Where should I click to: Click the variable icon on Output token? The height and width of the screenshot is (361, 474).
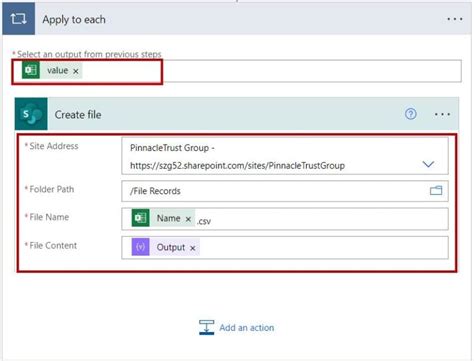tap(140, 247)
